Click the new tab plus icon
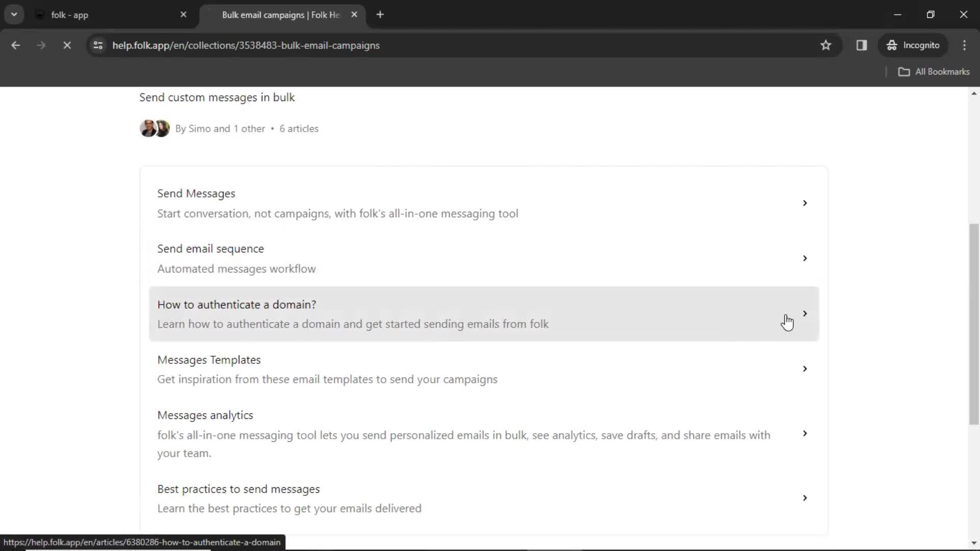The height and width of the screenshot is (551, 980). point(380,15)
